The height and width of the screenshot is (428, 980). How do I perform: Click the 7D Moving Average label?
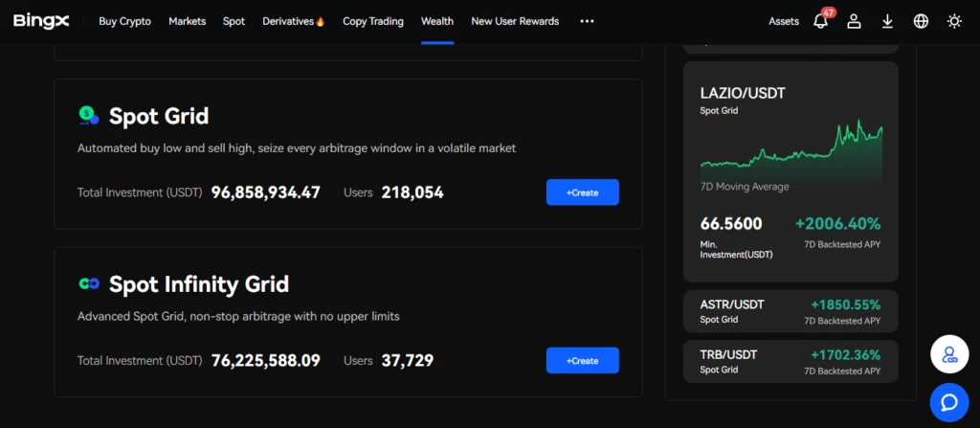point(745,187)
